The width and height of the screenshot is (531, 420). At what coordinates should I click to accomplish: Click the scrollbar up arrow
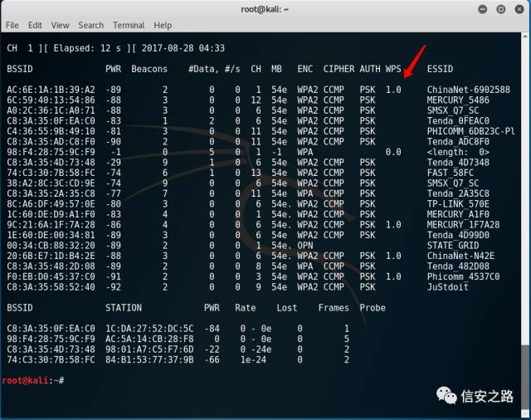(x=525, y=36)
